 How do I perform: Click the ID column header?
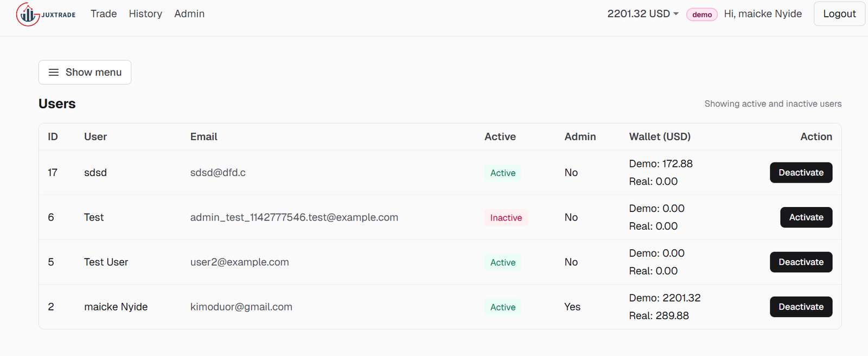pyautogui.click(x=53, y=137)
